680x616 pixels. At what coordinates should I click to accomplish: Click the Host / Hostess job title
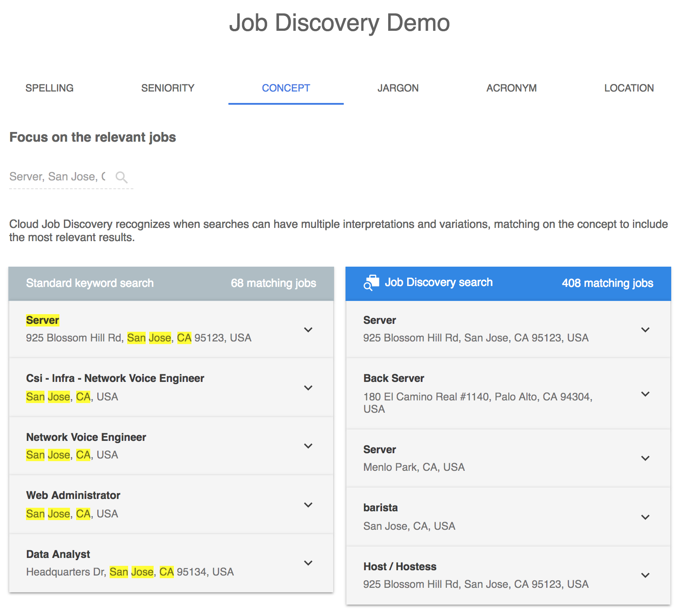(400, 567)
